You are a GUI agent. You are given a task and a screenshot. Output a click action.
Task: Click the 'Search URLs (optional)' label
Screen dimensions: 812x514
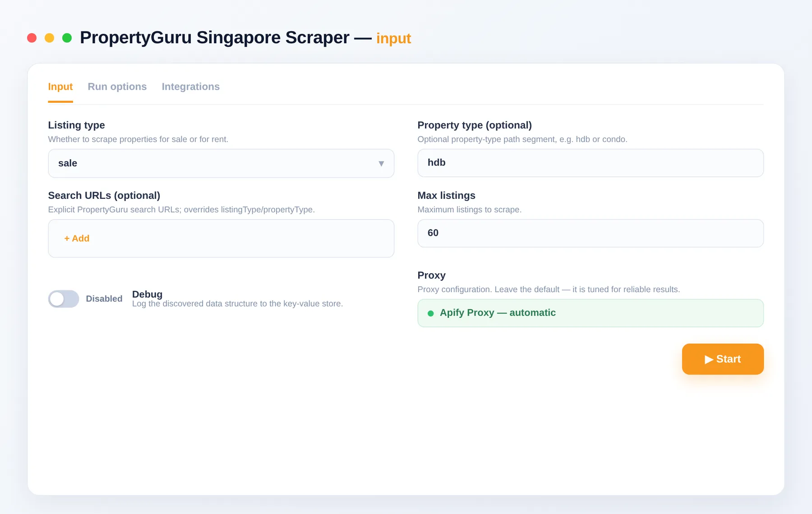tap(104, 196)
